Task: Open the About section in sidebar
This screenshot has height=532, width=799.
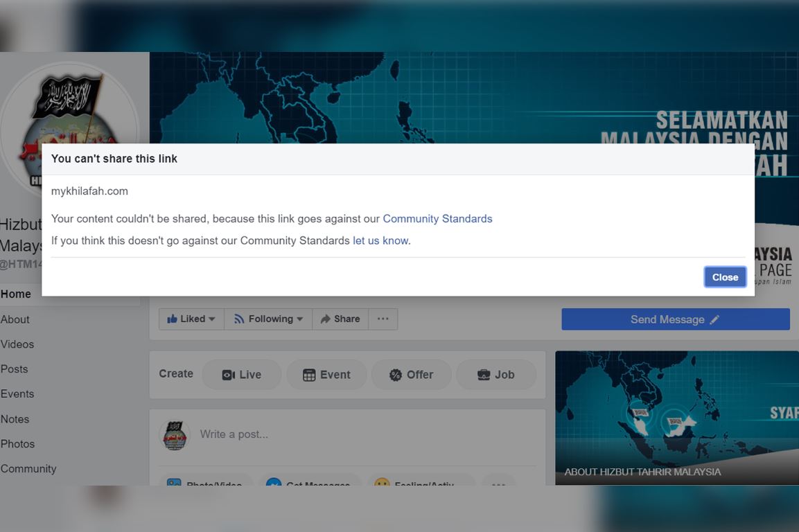Action: click(15, 319)
